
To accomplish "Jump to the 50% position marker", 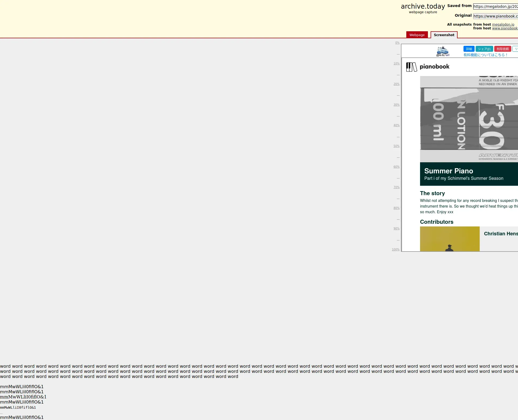I will 396,146.
